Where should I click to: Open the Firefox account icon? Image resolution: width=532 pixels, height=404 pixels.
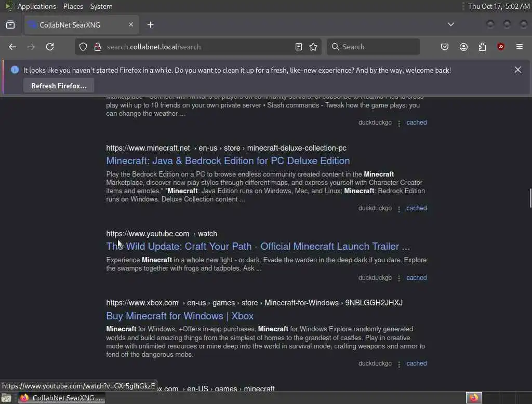pos(463,47)
